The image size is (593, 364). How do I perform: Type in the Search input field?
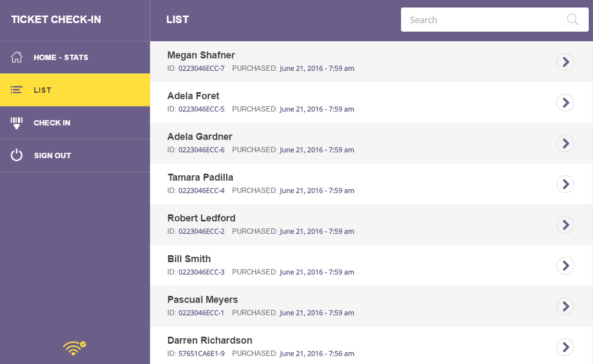tap(483, 20)
